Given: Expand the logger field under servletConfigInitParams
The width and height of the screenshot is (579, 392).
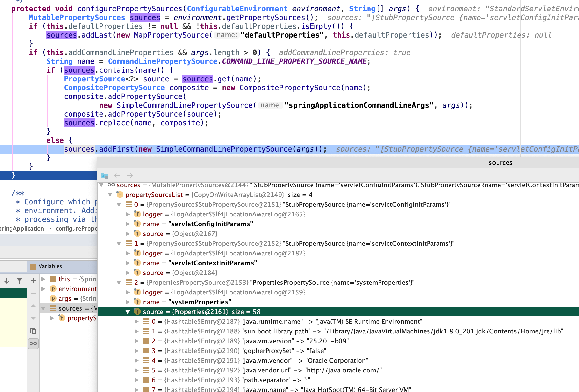Looking at the screenshot, I should tap(128, 214).
